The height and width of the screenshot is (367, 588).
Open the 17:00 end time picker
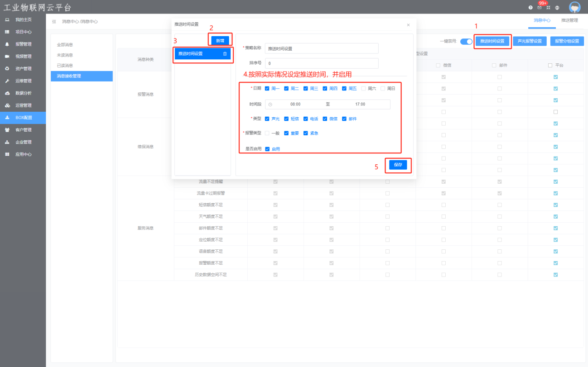coord(360,105)
